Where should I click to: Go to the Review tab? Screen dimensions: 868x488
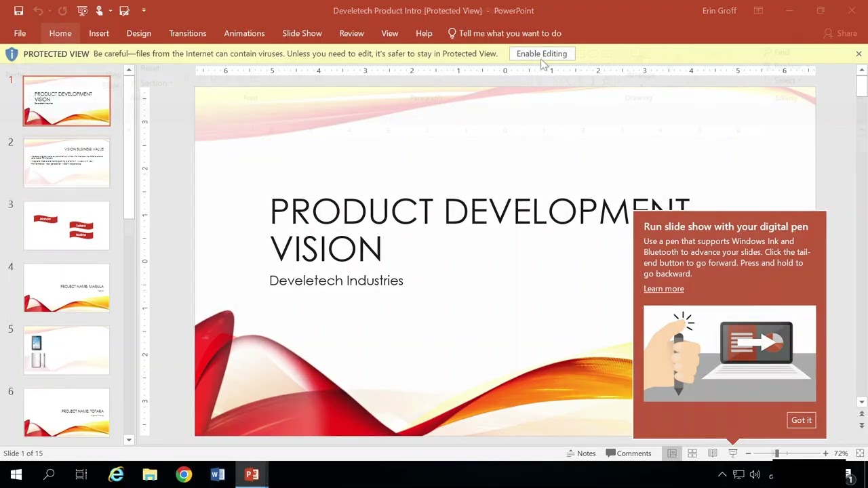pyautogui.click(x=351, y=33)
